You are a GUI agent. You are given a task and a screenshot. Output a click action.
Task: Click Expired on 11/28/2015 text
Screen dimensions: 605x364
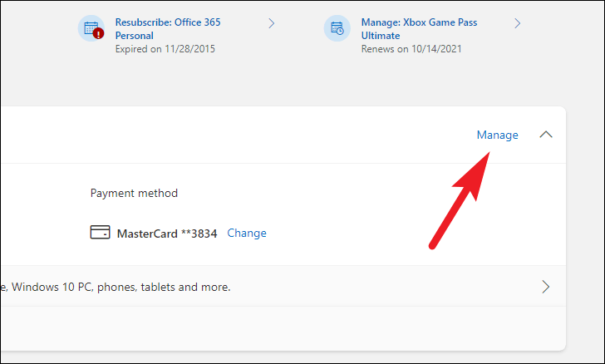point(165,49)
